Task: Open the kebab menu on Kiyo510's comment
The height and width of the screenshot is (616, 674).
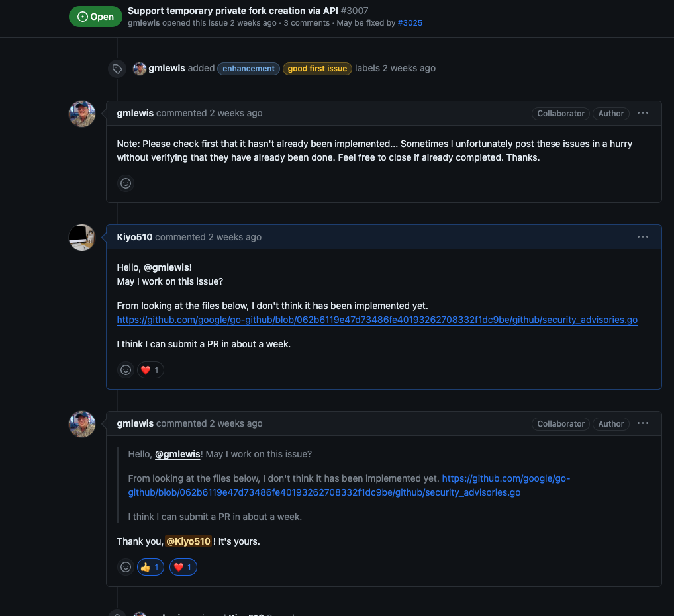Action: pyautogui.click(x=642, y=236)
